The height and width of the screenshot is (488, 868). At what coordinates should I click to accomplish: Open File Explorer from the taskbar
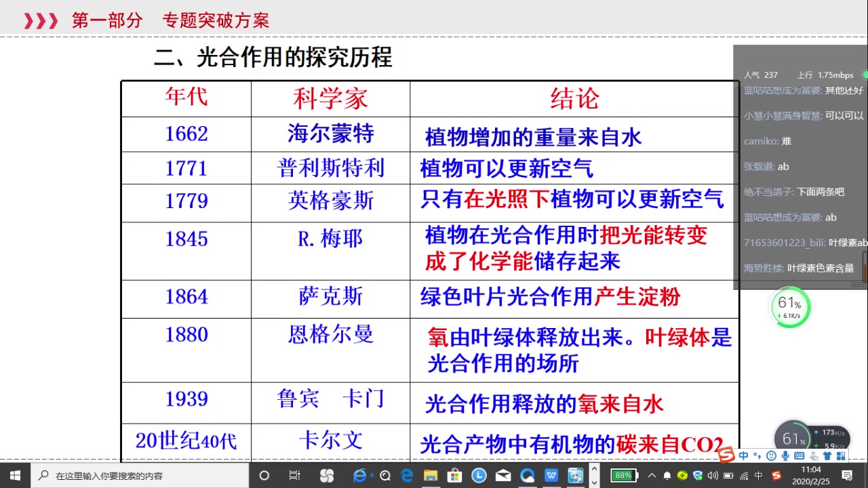[431, 476]
